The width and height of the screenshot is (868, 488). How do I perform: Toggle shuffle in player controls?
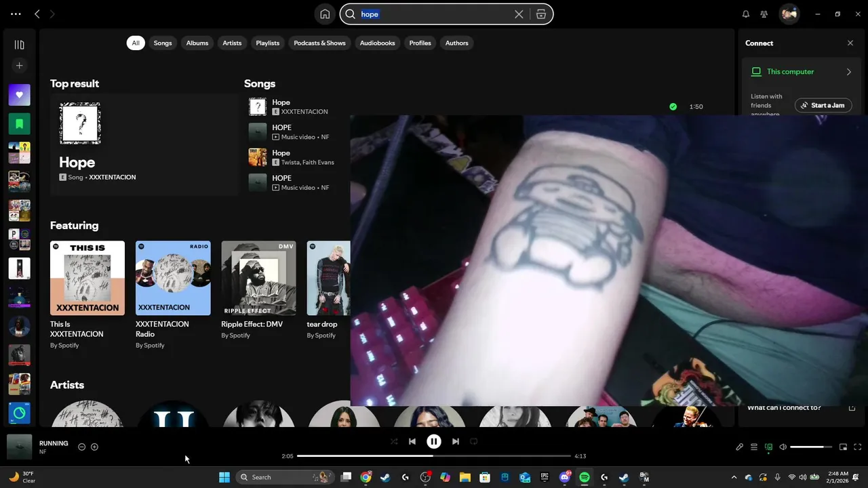[394, 441]
